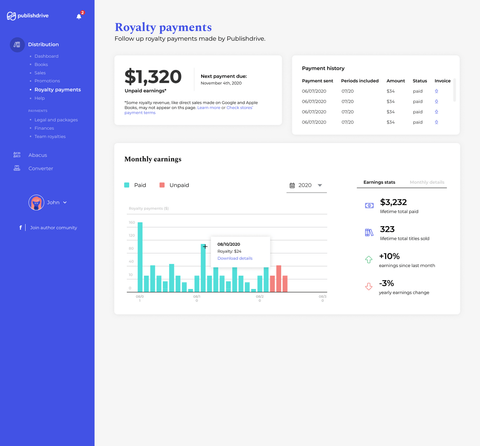Click John's avatar picture

click(x=36, y=202)
